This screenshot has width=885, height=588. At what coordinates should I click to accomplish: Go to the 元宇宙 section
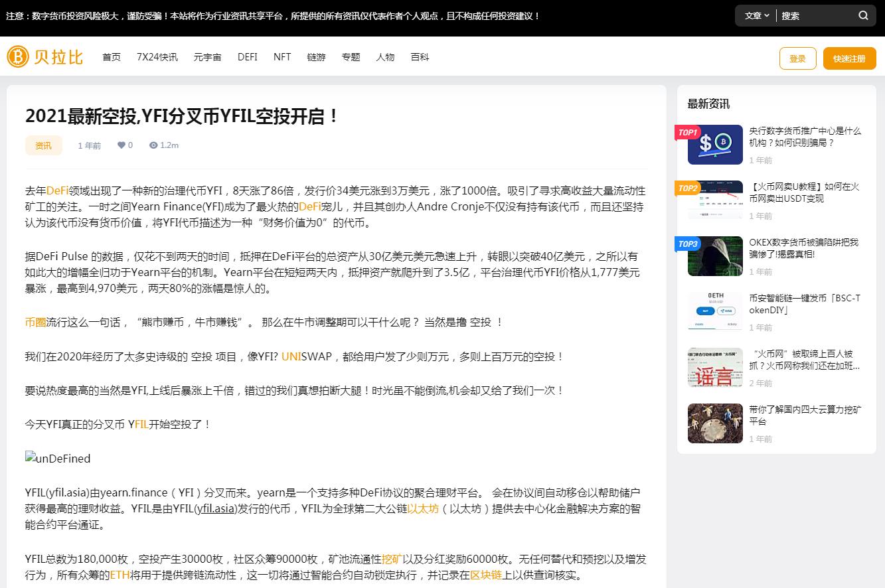click(x=208, y=57)
